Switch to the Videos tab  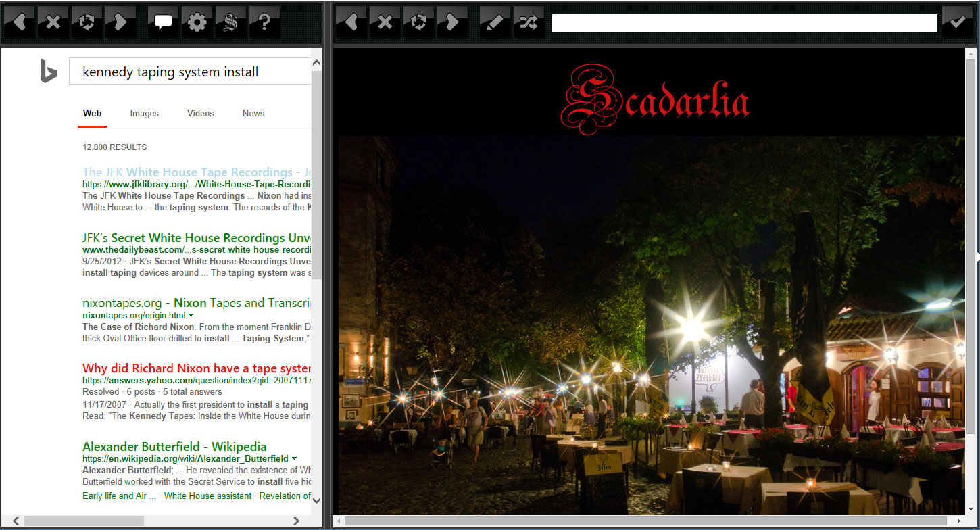pyautogui.click(x=201, y=113)
